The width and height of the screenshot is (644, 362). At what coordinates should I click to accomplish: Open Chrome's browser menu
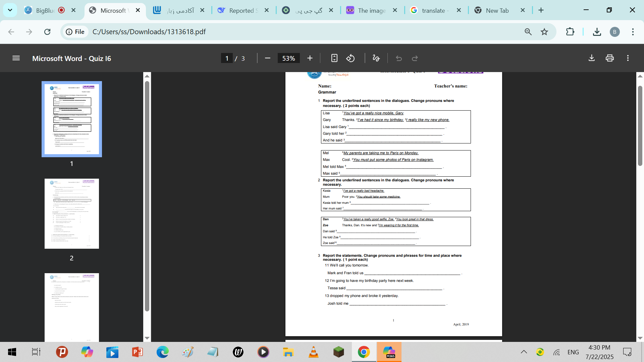pyautogui.click(x=633, y=32)
